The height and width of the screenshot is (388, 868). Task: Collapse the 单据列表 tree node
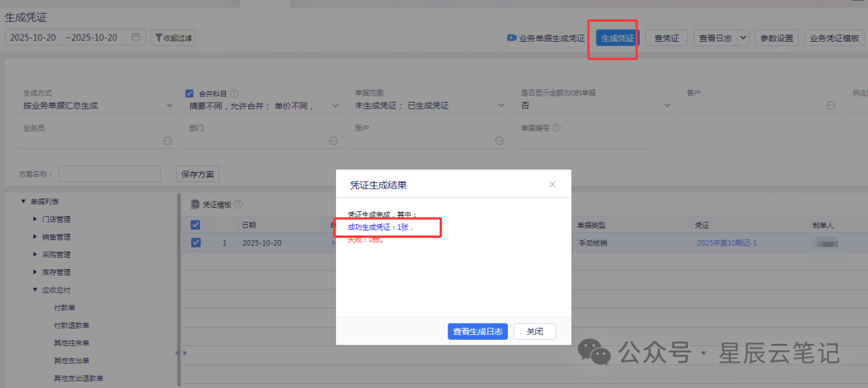pos(23,202)
